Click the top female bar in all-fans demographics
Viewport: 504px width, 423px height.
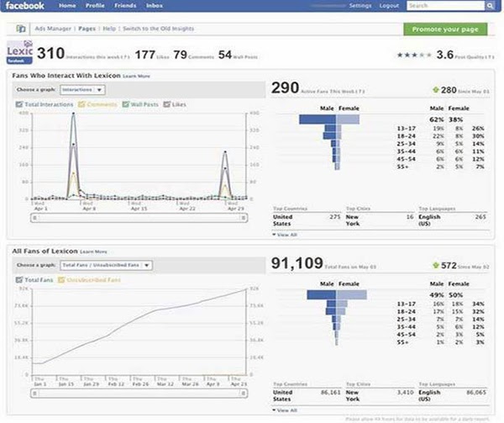(x=351, y=294)
